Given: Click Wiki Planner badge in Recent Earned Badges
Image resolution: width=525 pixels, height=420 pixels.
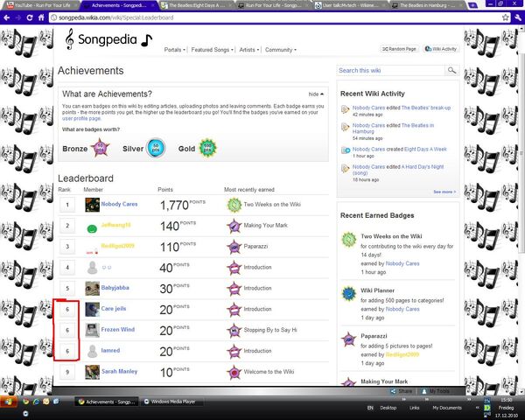Looking at the screenshot, I should click(x=348, y=294).
